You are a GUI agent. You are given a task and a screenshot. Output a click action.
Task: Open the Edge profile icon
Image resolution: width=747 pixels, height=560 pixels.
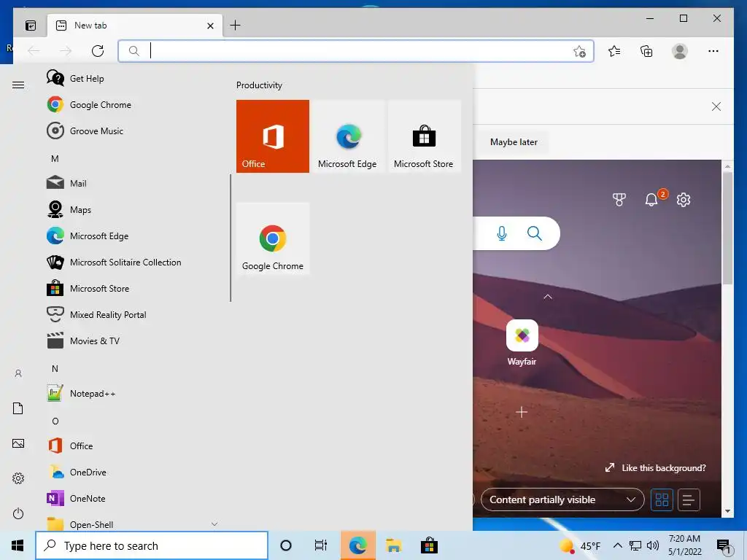[680, 51]
